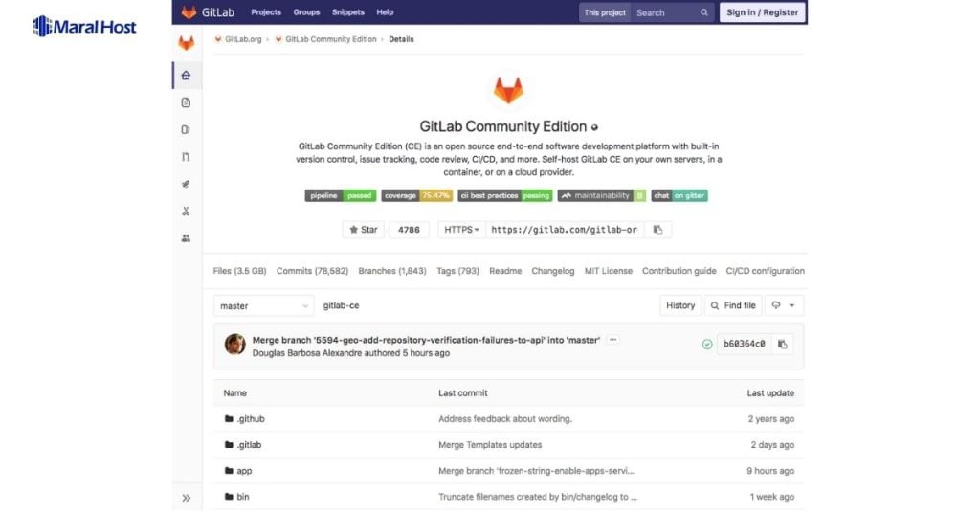Click the sidebar project fox avatar
This screenshot has width=980, height=515.
point(187,42)
